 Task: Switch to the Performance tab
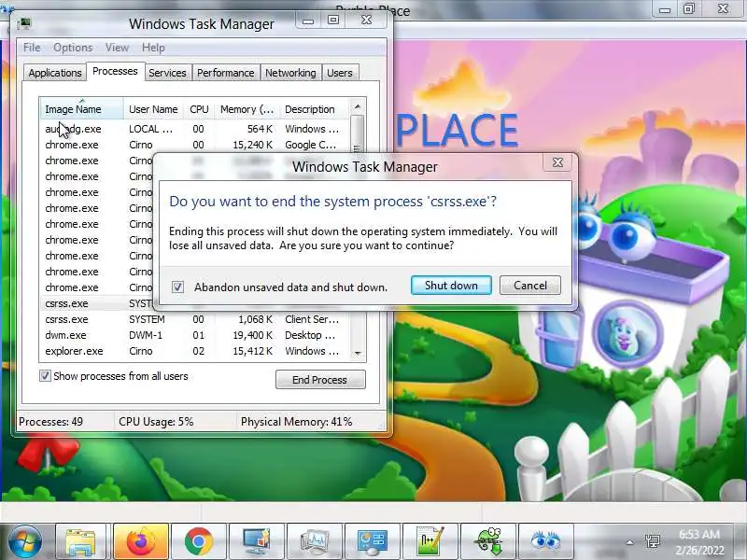pos(226,73)
